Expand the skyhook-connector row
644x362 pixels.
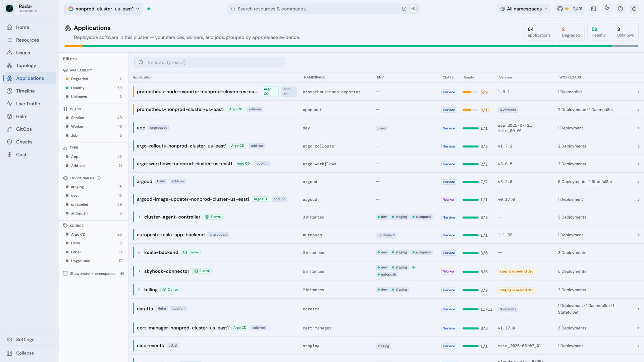[x=139, y=271]
